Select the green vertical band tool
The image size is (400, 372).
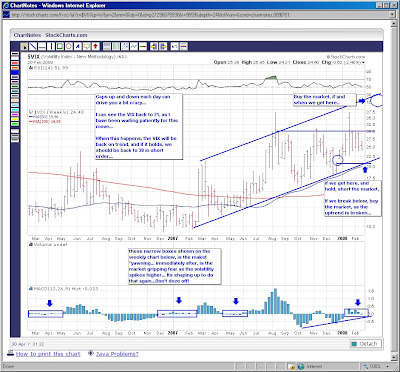pyautogui.click(x=116, y=46)
